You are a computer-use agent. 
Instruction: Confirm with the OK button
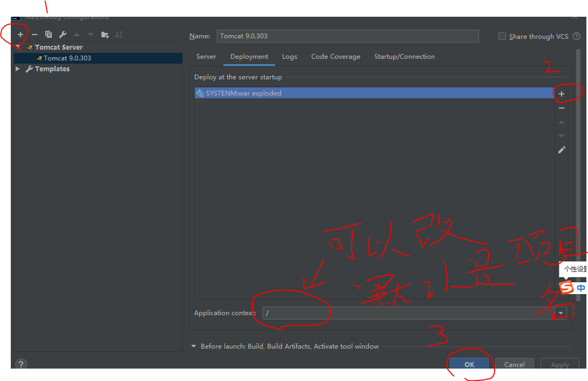469,364
